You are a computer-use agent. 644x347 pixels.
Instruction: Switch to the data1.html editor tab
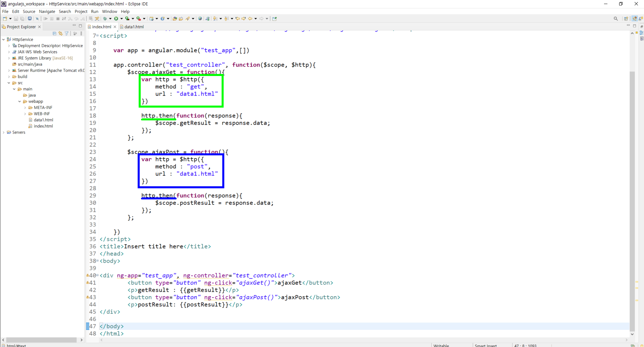132,27
